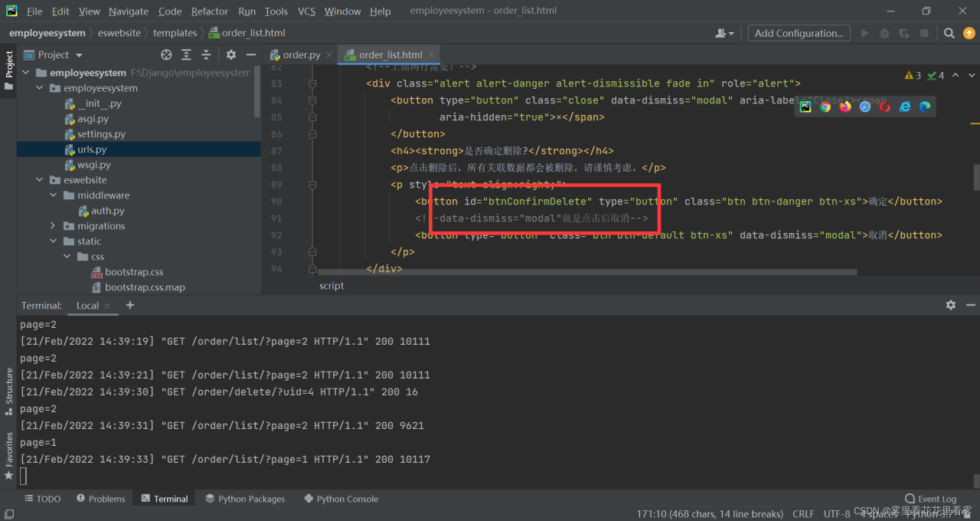The width and height of the screenshot is (980, 521).
Task: Hide the Project tool window
Action: pyautogui.click(x=250, y=54)
